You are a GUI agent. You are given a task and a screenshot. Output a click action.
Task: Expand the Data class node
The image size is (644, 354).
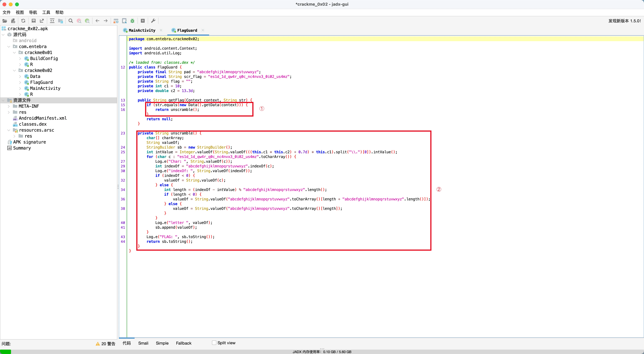(20, 76)
